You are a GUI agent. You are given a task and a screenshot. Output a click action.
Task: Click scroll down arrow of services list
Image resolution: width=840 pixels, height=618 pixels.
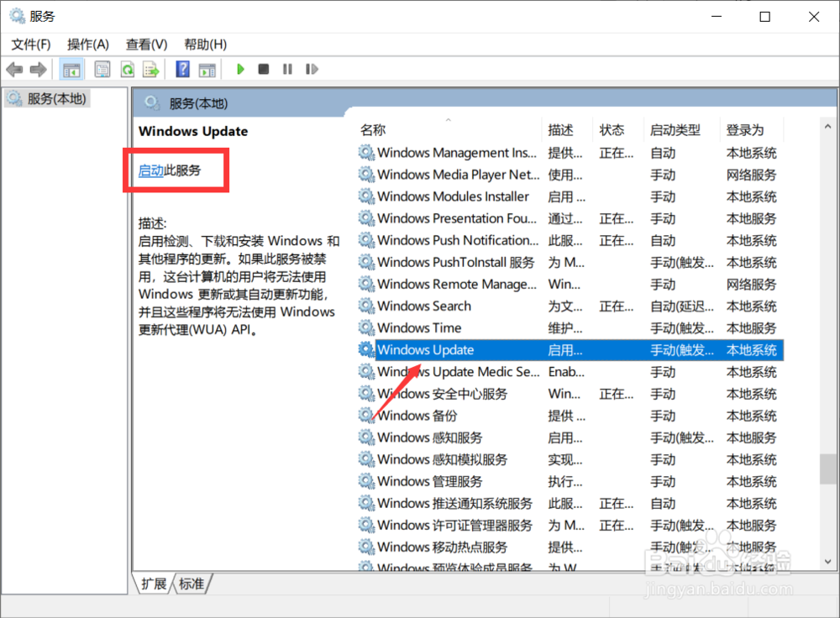[827, 562]
